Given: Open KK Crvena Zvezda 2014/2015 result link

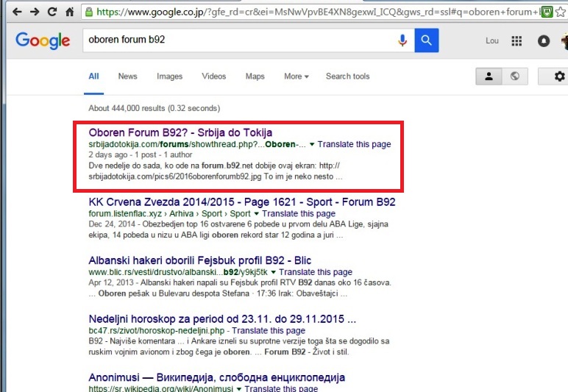Looking at the screenshot, I should coord(242,202).
